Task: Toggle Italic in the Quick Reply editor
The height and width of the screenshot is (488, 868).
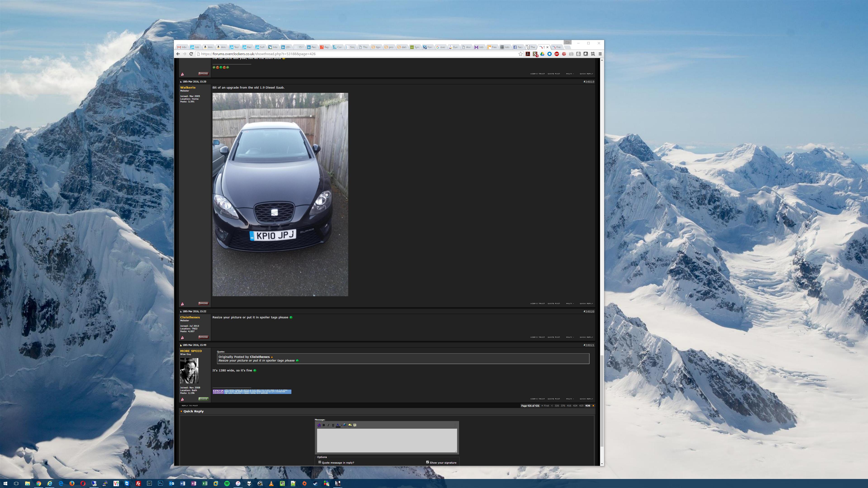Action: click(329, 425)
